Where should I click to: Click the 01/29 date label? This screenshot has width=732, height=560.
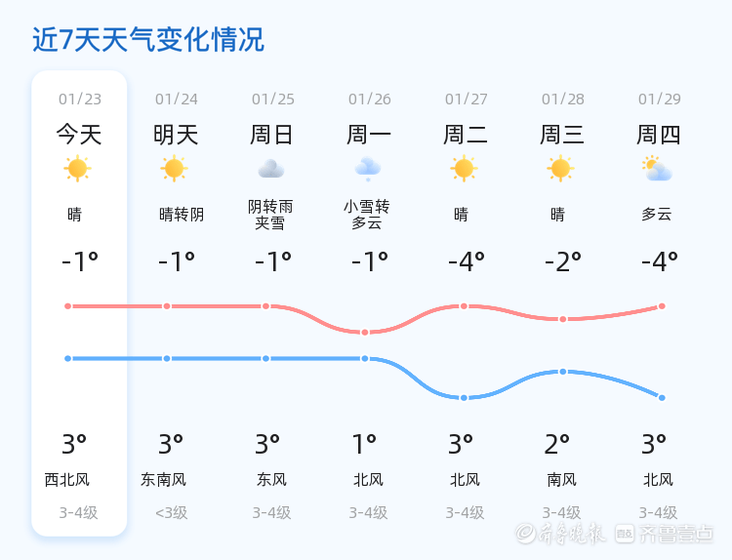pos(660,100)
